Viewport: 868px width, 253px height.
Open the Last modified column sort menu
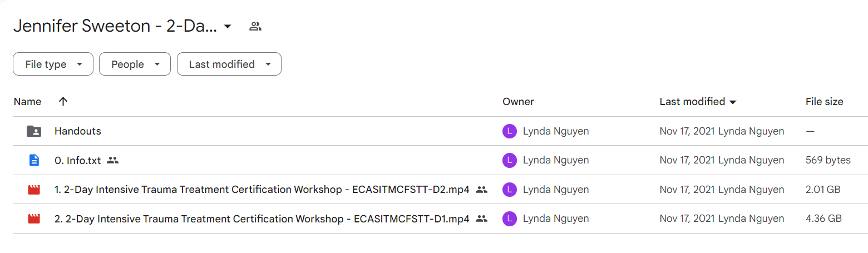[x=698, y=102]
